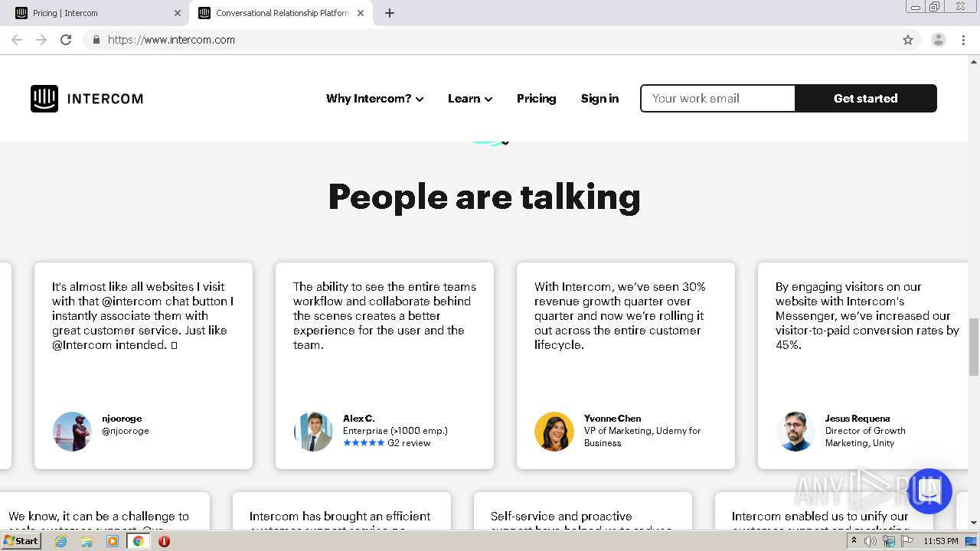Viewport: 980px width, 551px height.
Task: Show hidden system tray icons
Action: (x=854, y=541)
